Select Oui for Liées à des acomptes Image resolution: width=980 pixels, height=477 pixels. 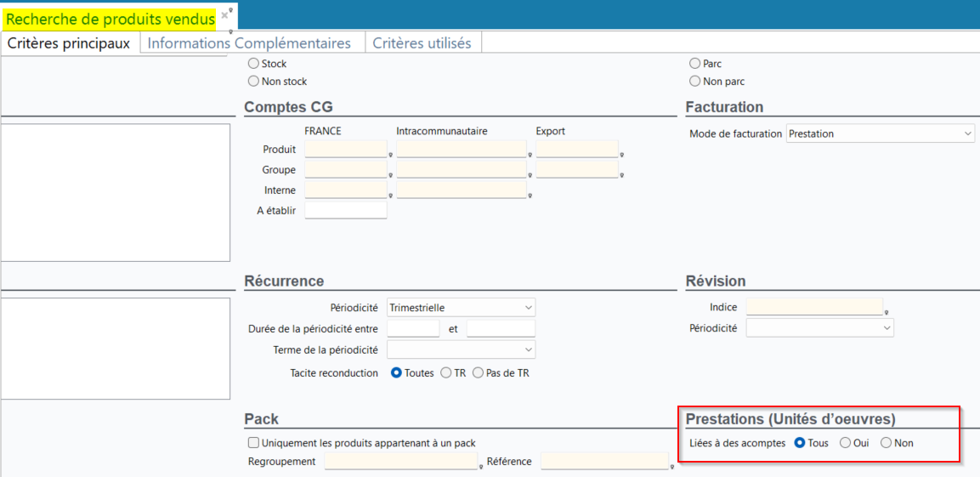coord(845,443)
